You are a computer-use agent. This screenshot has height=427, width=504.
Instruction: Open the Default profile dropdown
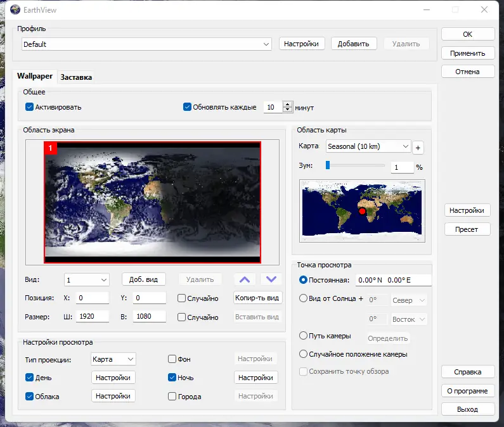coord(146,44)
